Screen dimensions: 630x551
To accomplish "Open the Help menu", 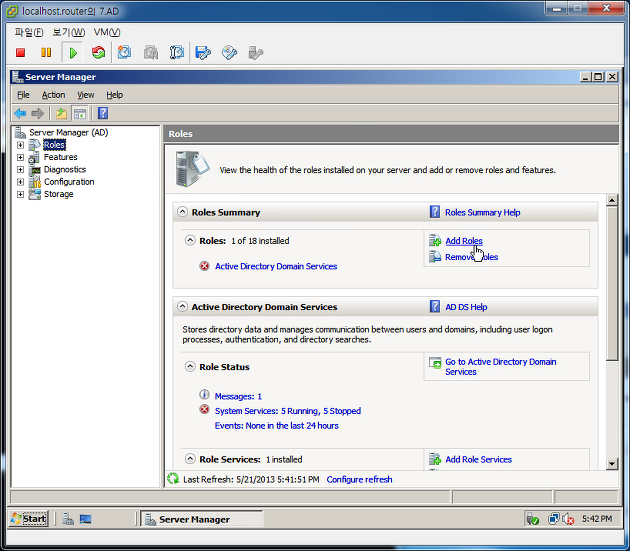I will pos(115,95).
